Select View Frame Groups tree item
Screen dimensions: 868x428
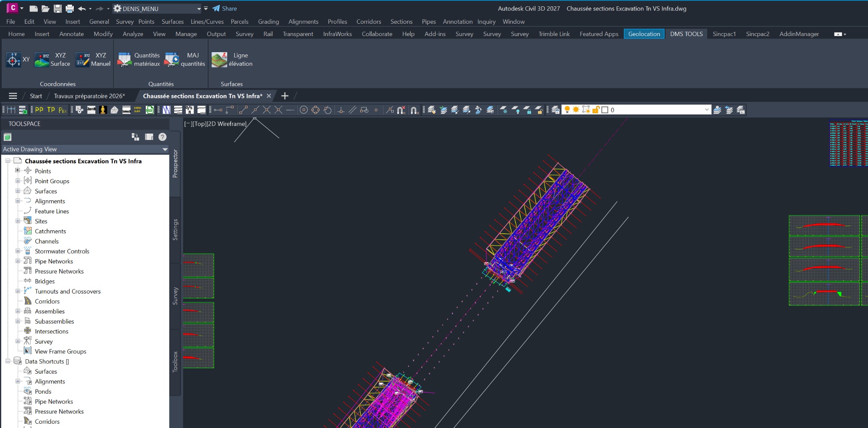pos(61,351)
